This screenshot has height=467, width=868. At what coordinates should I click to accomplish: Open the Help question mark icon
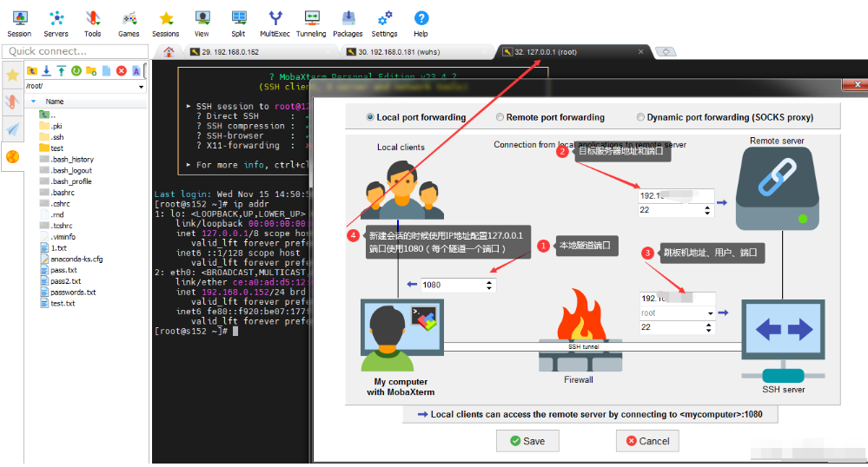click(421, 23)
